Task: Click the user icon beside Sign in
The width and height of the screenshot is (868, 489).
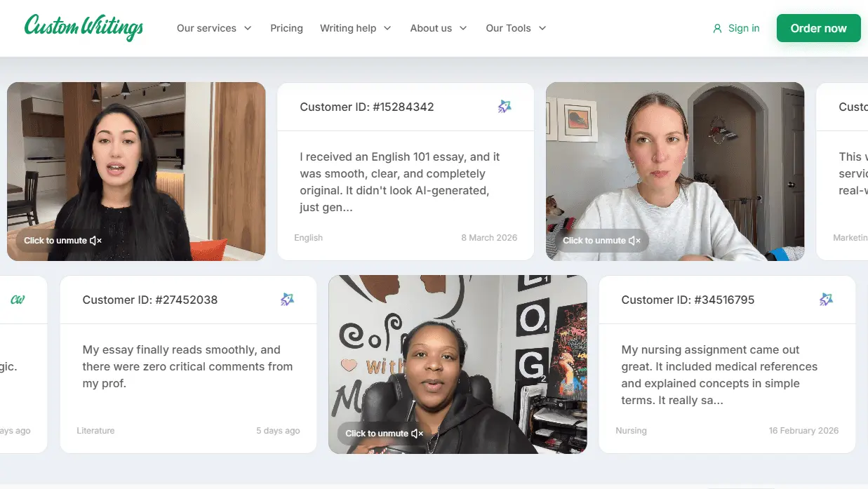Action: tap(717, 29)
